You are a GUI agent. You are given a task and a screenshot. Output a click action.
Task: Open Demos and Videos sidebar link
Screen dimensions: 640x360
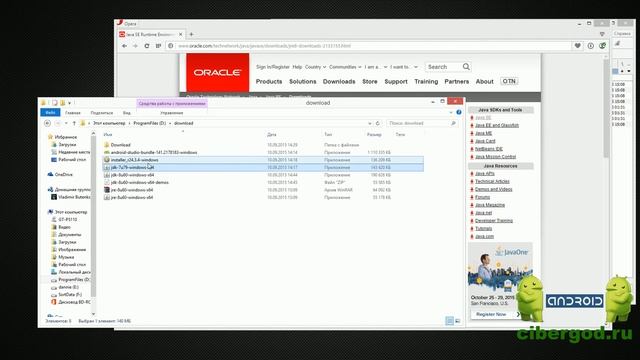[x=493, y=189]
